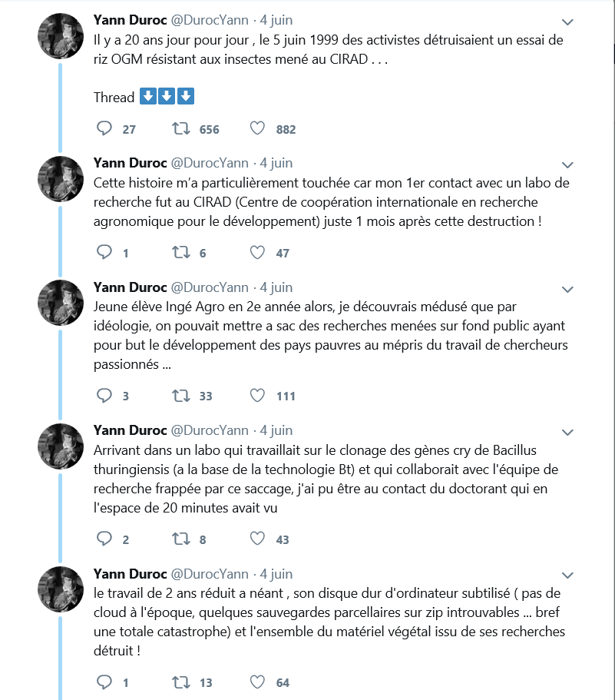The height and width of the screenshot is (700, 615).
Task: Open the @DurocYann handle on the second tweet
Action: [210, 163]
